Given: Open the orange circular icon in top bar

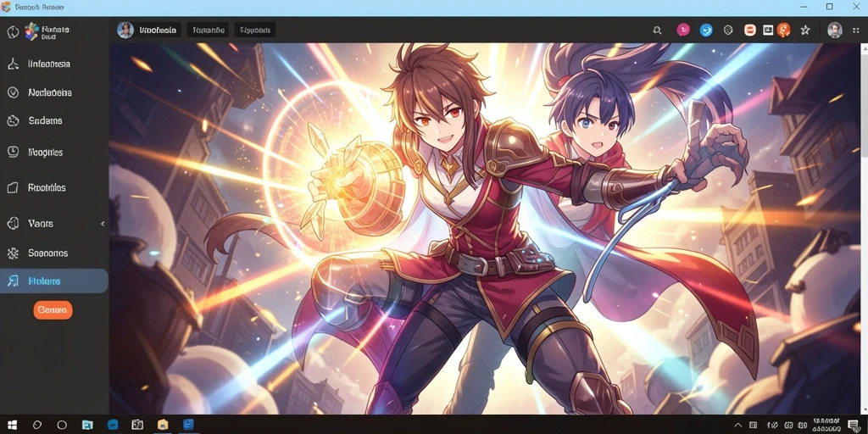Looking at the screenshot, I should coord(783,31).
